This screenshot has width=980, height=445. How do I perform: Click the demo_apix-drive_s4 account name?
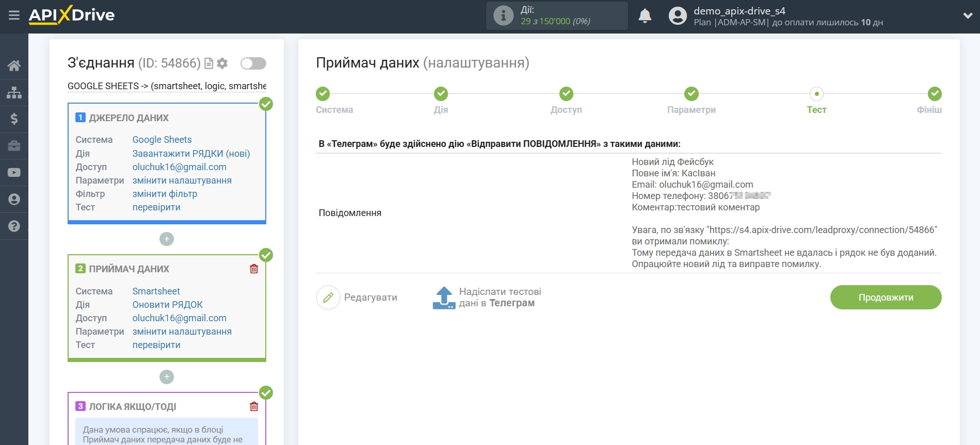(x=740, y=11)
